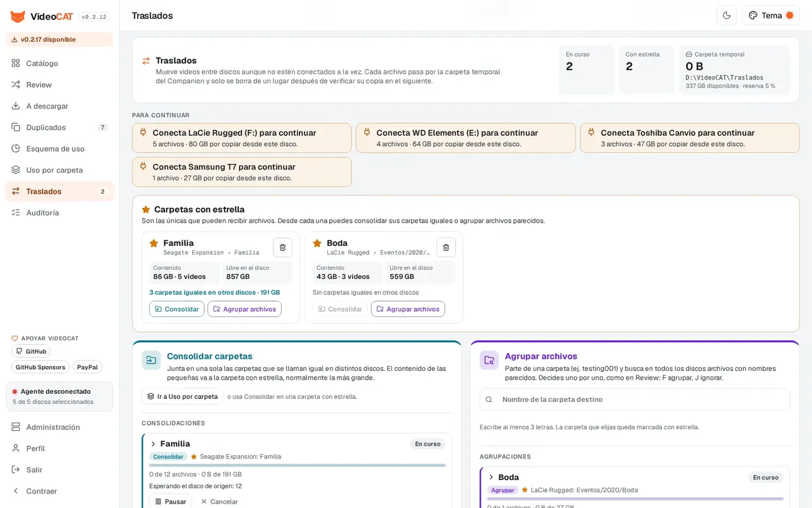The height and width of the screenshot is (508, 812).
Task: Click the orange theme color dot
Action: tap(790, 15)
